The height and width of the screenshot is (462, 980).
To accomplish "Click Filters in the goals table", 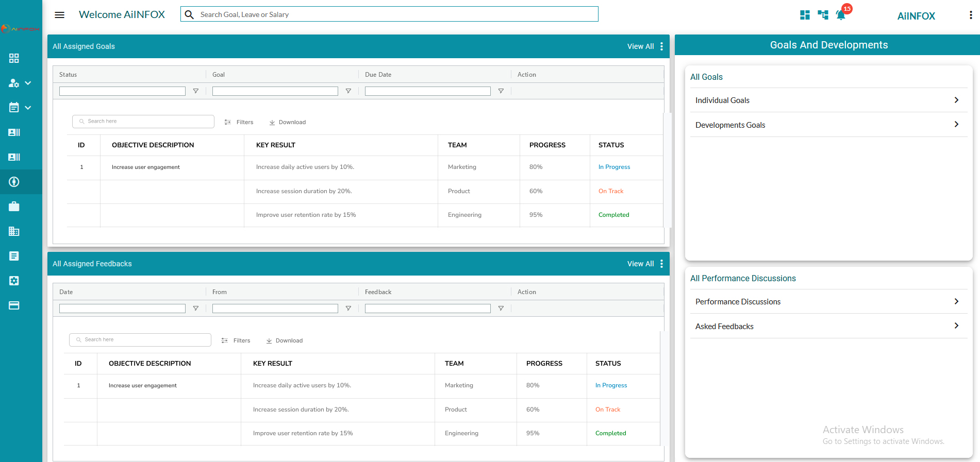I will [239, 122].
